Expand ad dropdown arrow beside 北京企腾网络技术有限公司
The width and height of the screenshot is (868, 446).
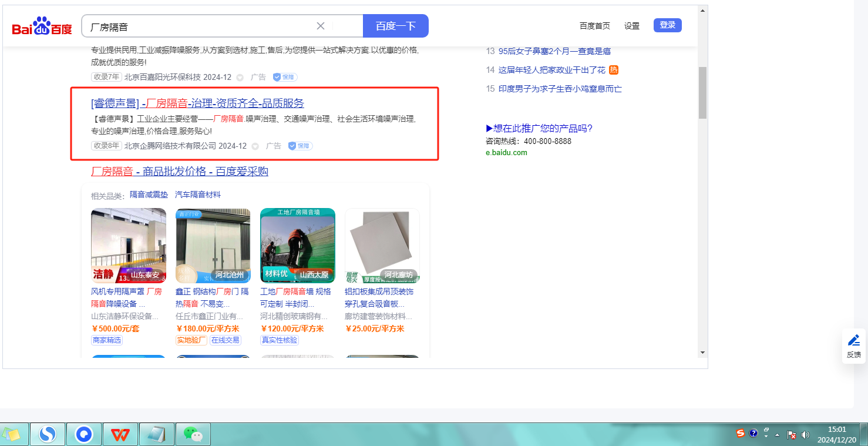(255, 146)
